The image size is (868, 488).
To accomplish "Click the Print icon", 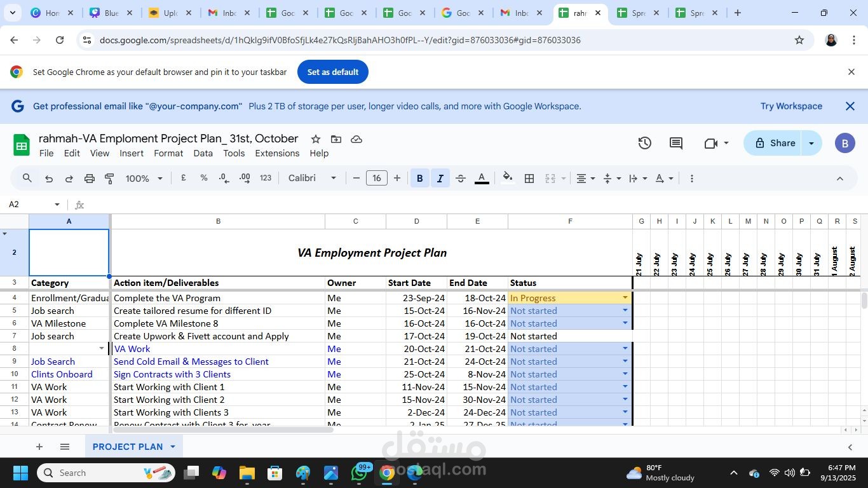I will point(90,179).
